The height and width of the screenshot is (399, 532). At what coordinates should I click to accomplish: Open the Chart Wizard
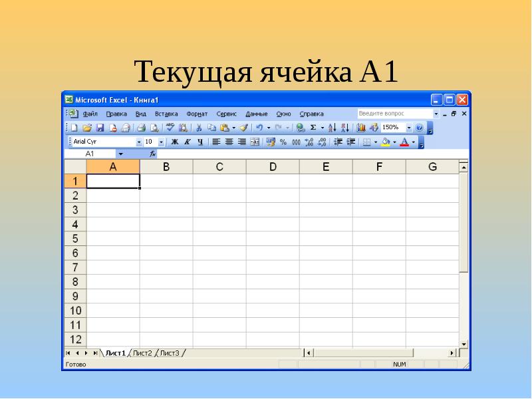(360, 126)
